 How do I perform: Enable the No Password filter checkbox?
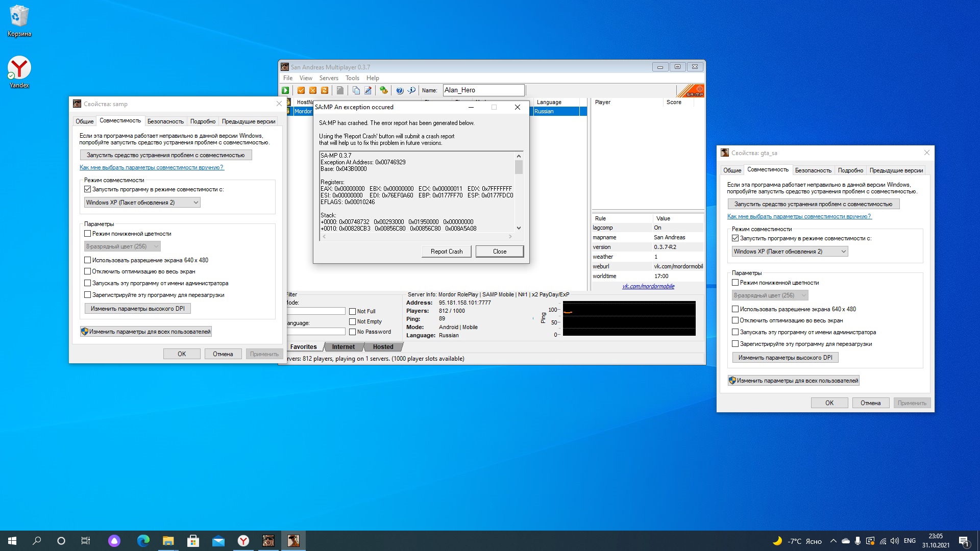352,332
